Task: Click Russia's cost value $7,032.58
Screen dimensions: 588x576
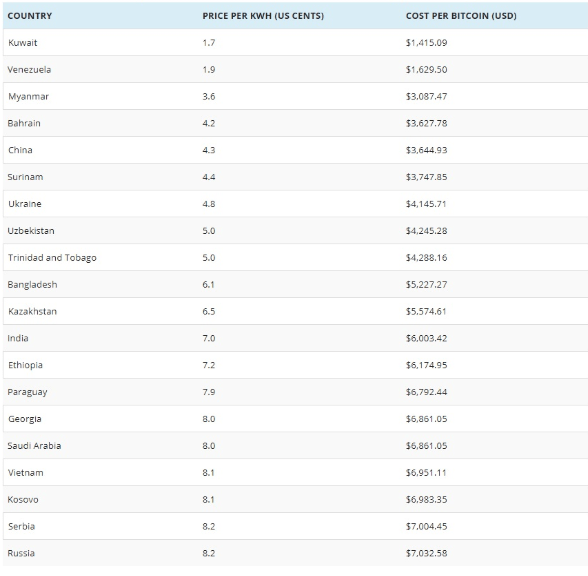Action: [x=426, y=554]
